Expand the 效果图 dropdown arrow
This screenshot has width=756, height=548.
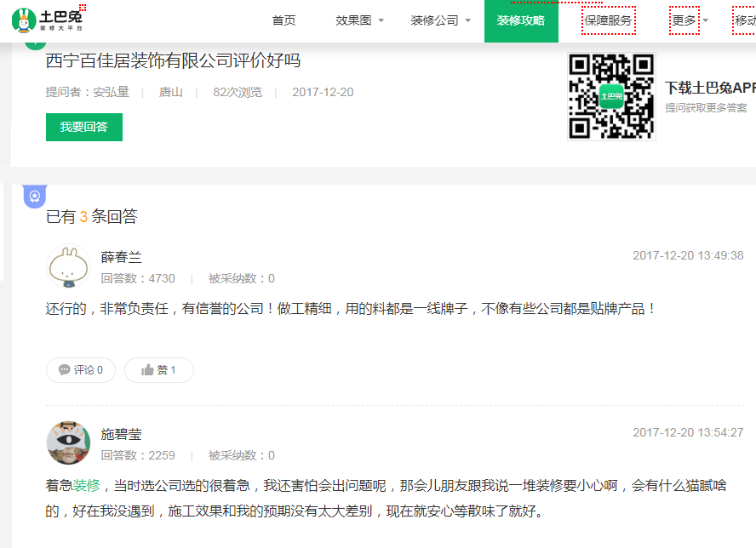point(381,20)
